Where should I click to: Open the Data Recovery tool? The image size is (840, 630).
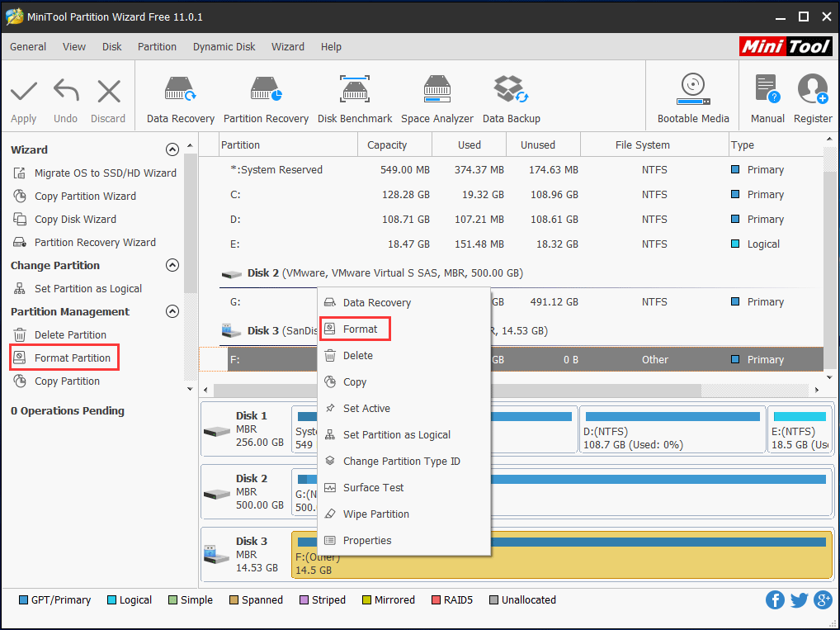[180, 95]
